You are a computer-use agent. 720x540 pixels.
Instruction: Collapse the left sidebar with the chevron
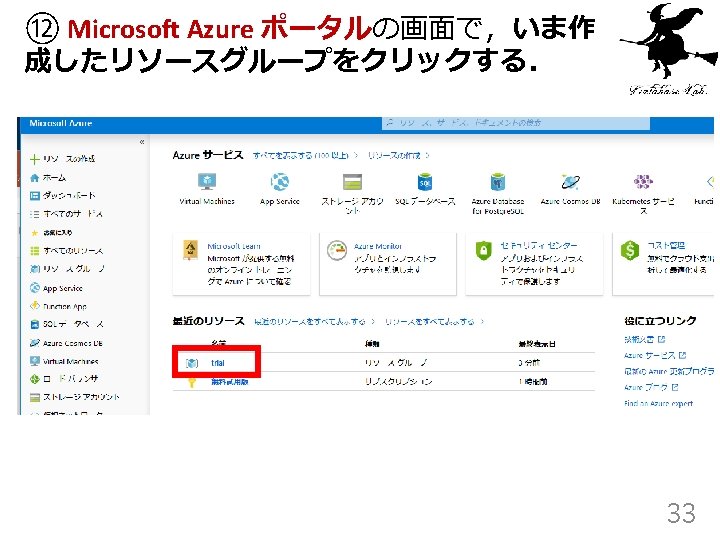(x=142, y=142)
